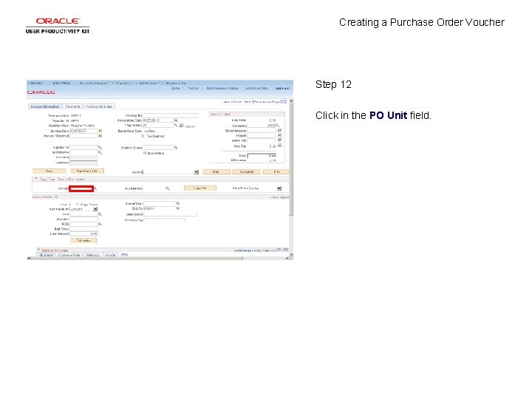Open the Copy From dropdown
Image resolution: width=532 pixels, height=399 pixels.
(279, 188)
